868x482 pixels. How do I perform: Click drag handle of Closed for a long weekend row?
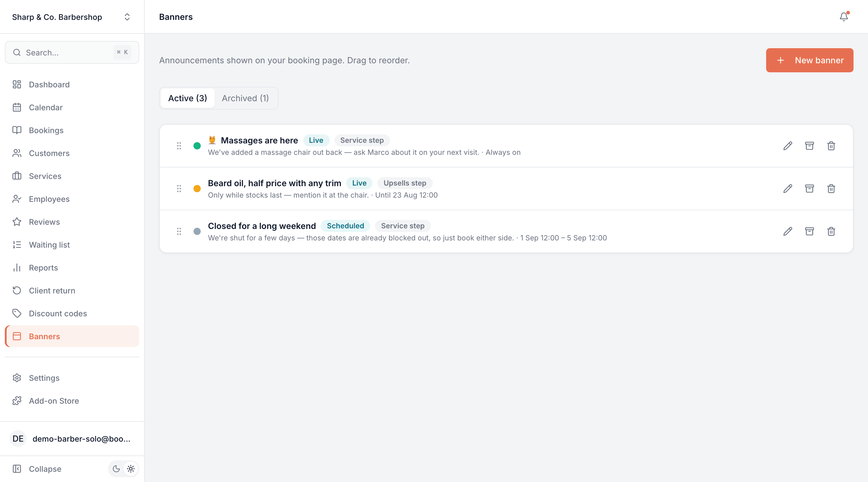tap(179, 231)
